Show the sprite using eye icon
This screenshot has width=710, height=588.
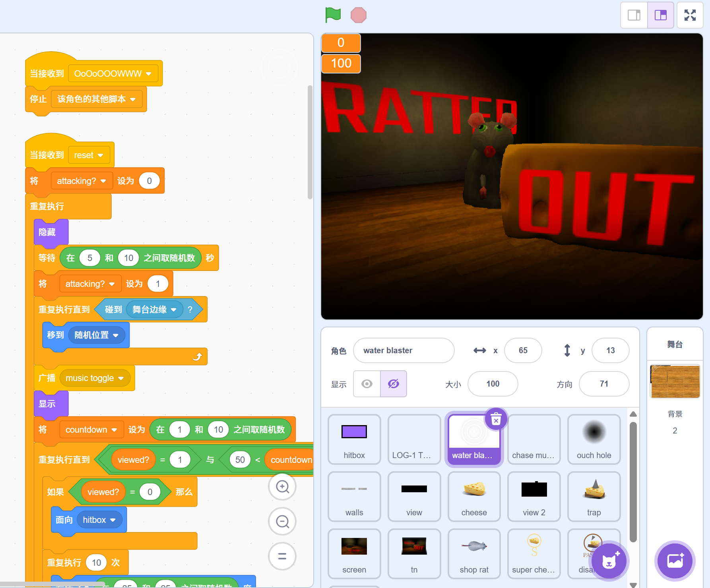tap(367, 384)
